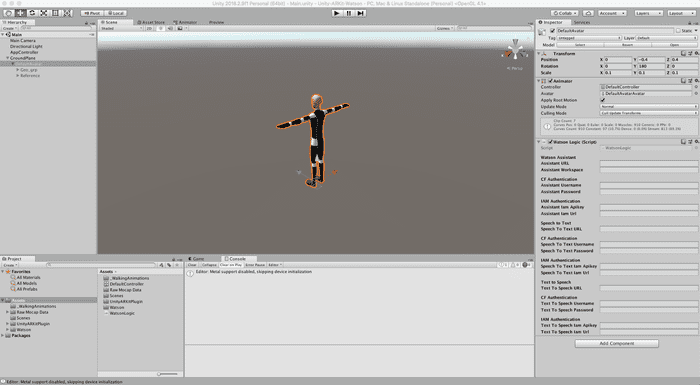
Task: Select the Scale tool
Action: [x=44, y=13]
